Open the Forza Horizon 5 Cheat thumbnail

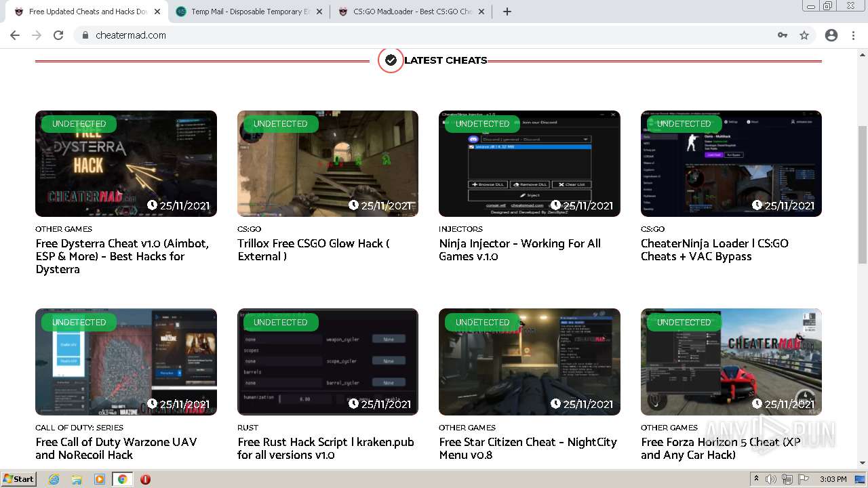point(731,362)
